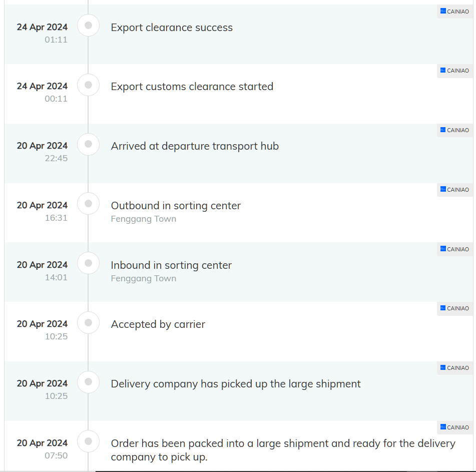Select CAINIAO badge on Outbound in sorting center
476x472 pixels.
[x=455, y=190]
